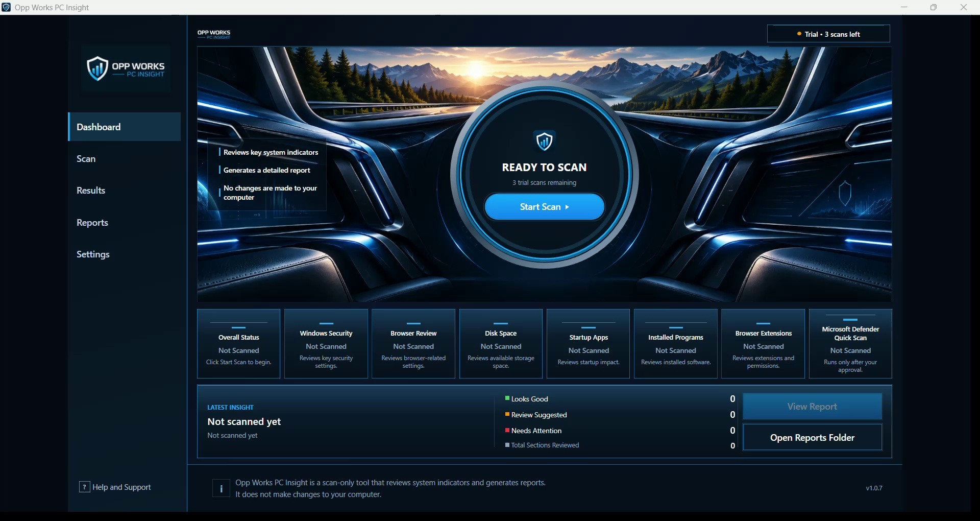The height and width of the screenshot is (521, 980).
Task: Open the Browser Review card
Action: (413, 344)
